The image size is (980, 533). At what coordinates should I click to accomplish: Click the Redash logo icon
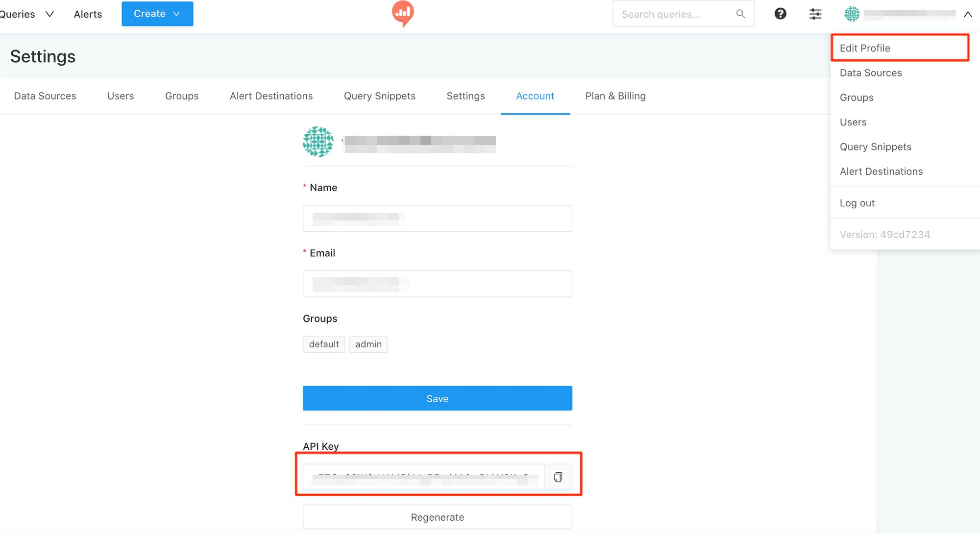403,13
